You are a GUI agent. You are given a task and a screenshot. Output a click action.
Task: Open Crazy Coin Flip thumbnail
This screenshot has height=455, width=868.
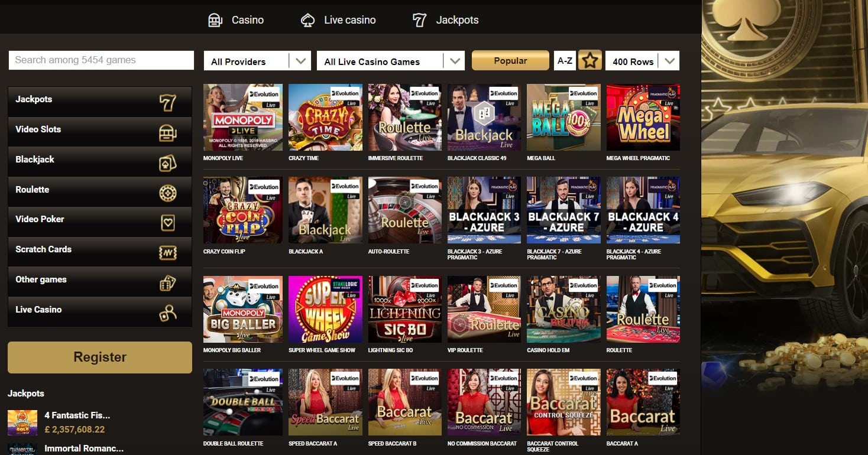[x=243, y=210]
